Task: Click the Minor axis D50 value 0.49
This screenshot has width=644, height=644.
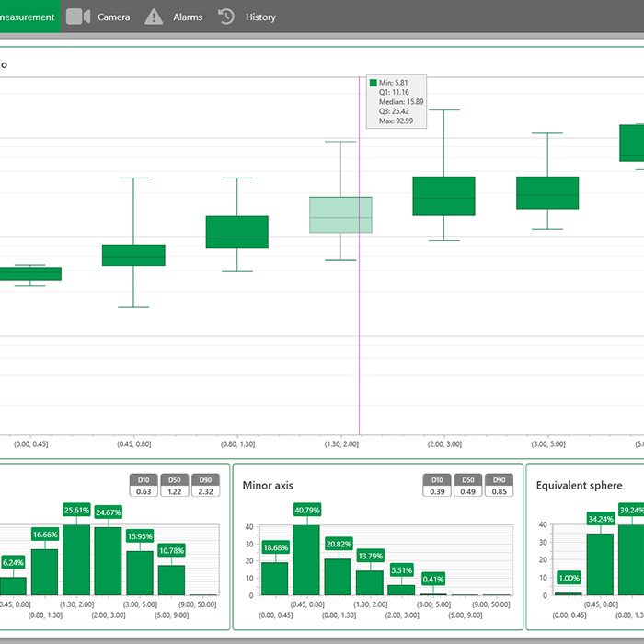Action: pos(467,492)
